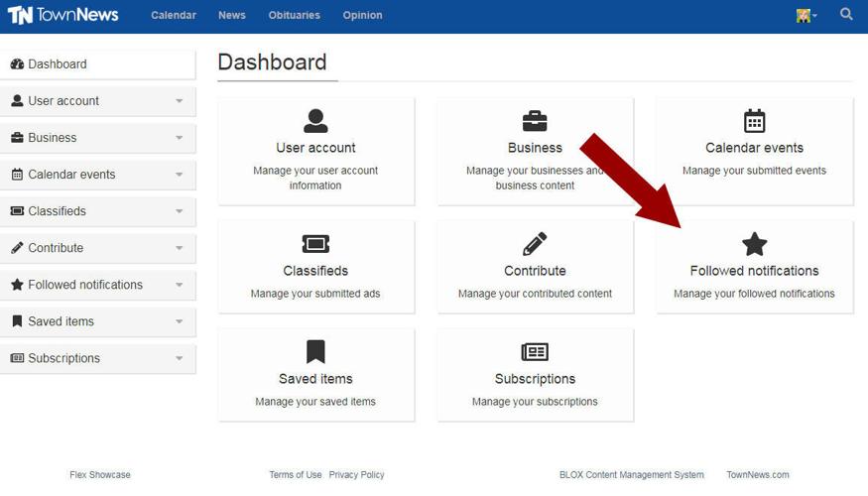Click 'Manage your submitted ads' text
868x496 pixels.
coord(315,294)
